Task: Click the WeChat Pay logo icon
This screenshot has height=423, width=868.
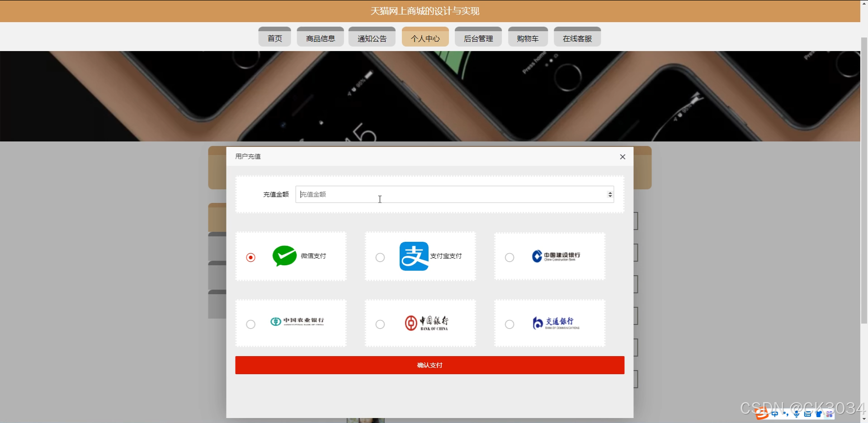Action: pos(284,256)
